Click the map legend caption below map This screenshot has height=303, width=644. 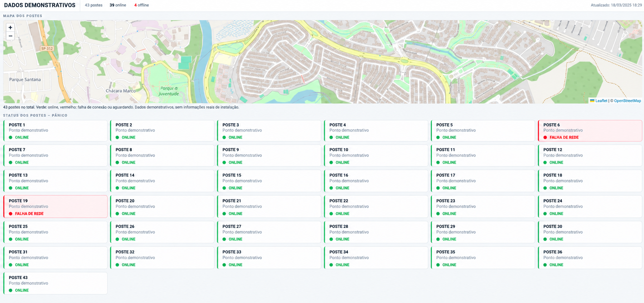[121, 107]
